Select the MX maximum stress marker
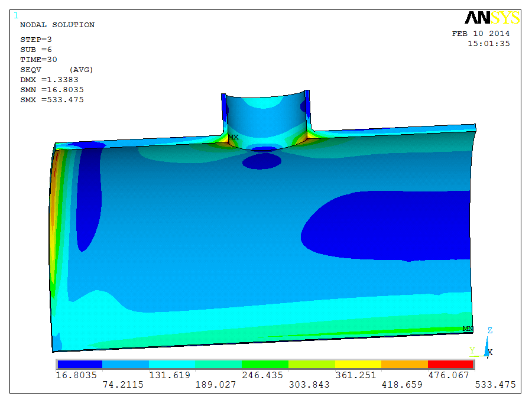 [234, 137]
